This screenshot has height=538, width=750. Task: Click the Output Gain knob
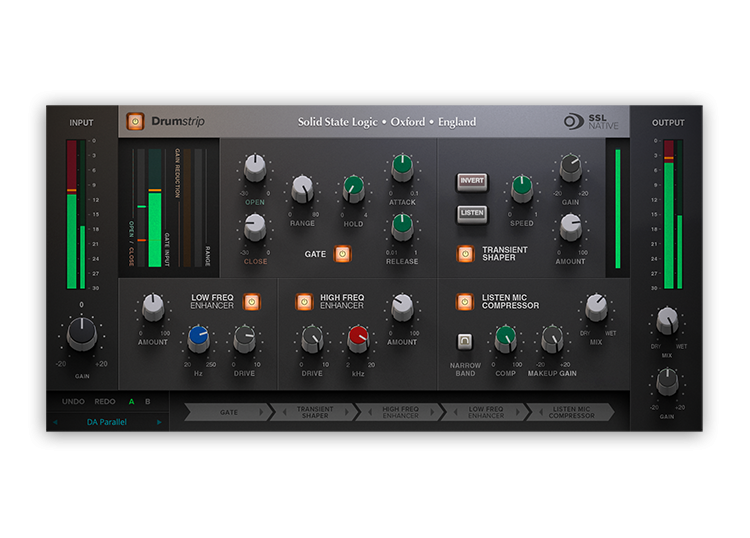click(x=667, y=382)
